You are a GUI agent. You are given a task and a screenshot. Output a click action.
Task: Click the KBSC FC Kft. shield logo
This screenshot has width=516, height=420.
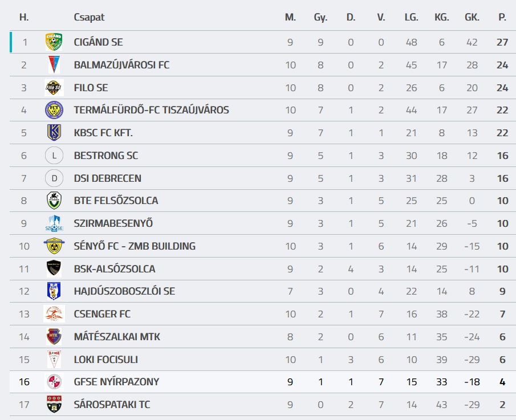point(54,133)
